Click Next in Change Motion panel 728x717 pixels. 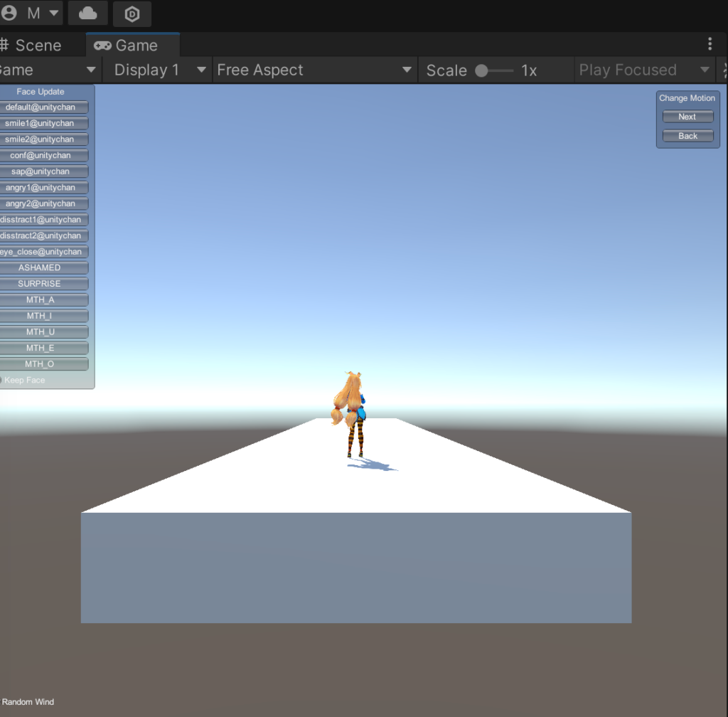pos(687,117)
